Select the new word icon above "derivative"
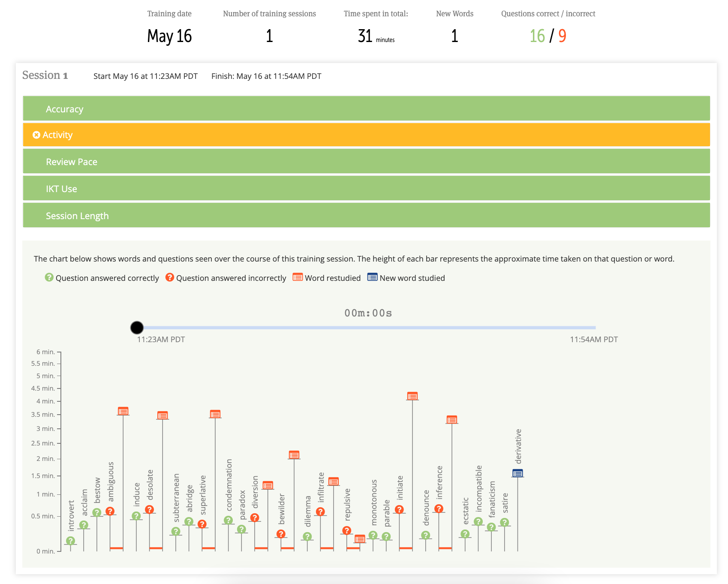This screenshot has height=584, width=728. pyautogui.click(x=517, y=473)
